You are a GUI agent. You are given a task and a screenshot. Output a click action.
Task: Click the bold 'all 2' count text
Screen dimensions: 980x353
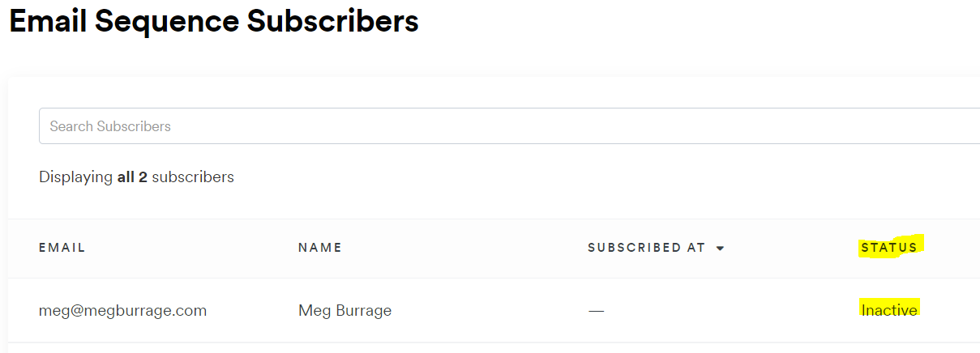click(132, 176)
